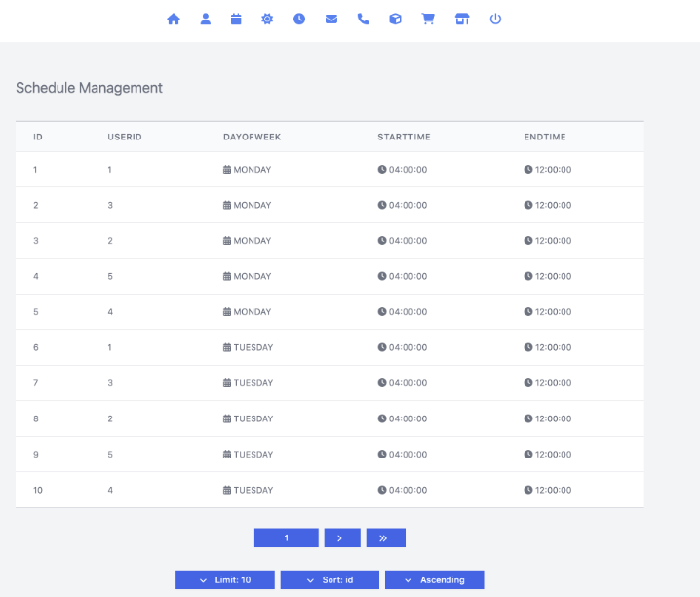Jump to last page double-arrow button

click(x=385, y=537)
